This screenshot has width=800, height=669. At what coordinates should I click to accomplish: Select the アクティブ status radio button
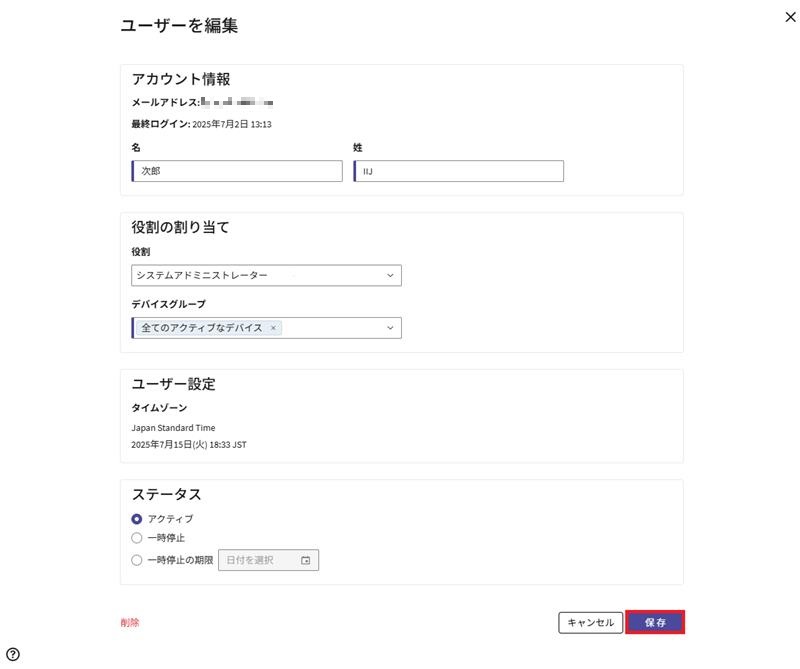(137, 519)
